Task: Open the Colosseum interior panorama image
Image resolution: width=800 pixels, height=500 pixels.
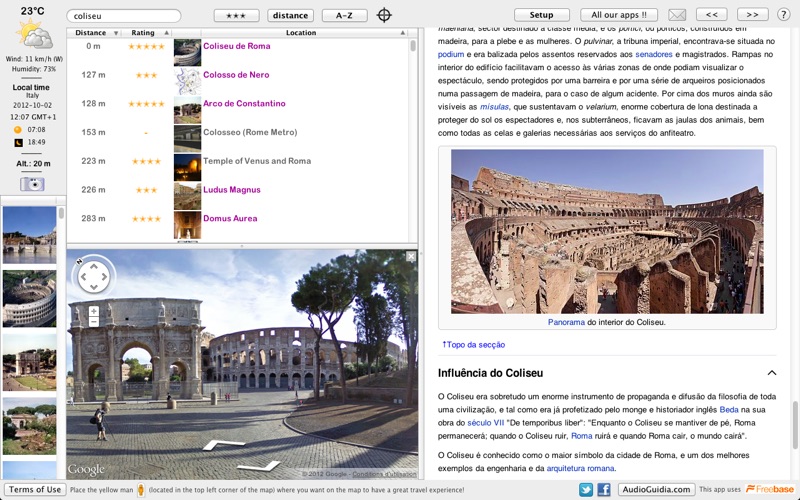Action: (x=607, y=231)
